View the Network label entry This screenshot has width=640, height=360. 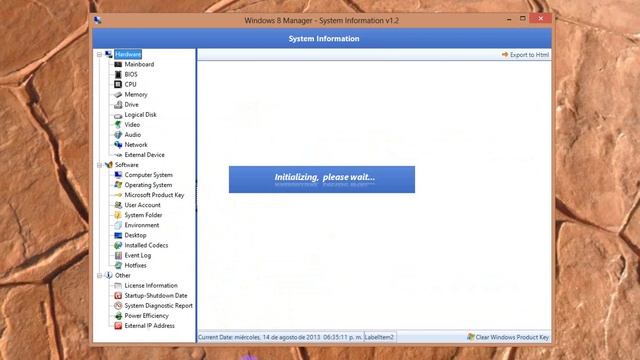tap(136, 145)
